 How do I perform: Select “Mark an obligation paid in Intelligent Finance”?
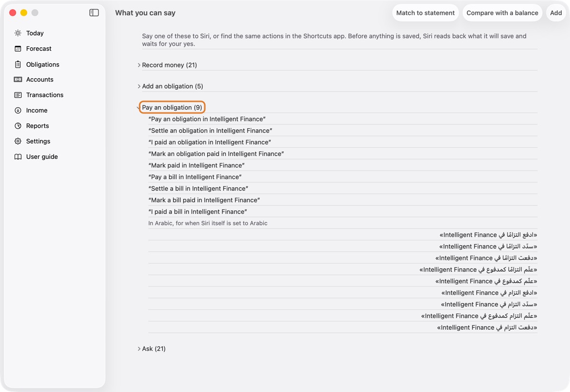216,154
